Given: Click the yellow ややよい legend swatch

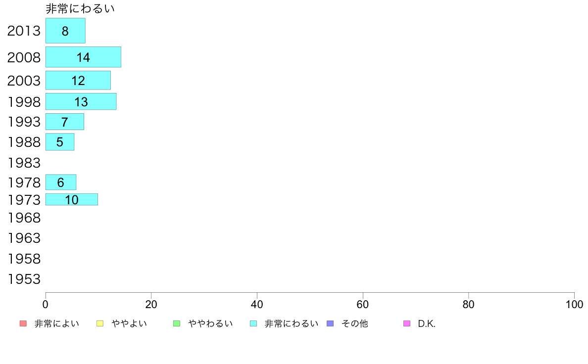Looking at the screenshot, I should point(100,323).
